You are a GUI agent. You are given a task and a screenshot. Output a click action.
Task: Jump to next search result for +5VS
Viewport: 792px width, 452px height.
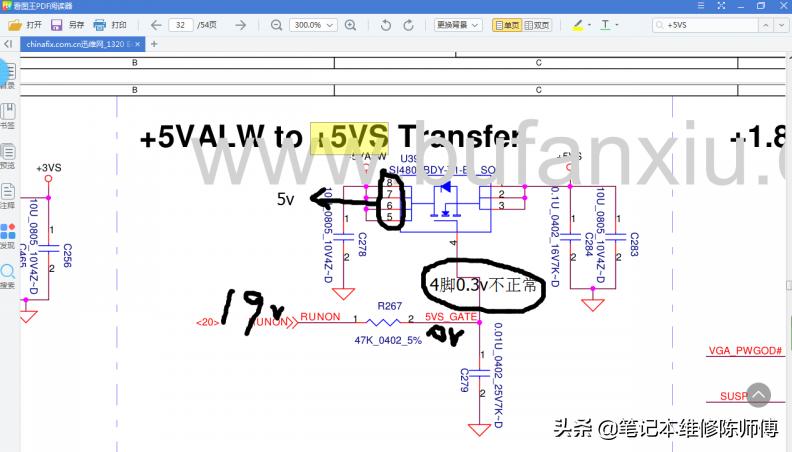(782, 25)
